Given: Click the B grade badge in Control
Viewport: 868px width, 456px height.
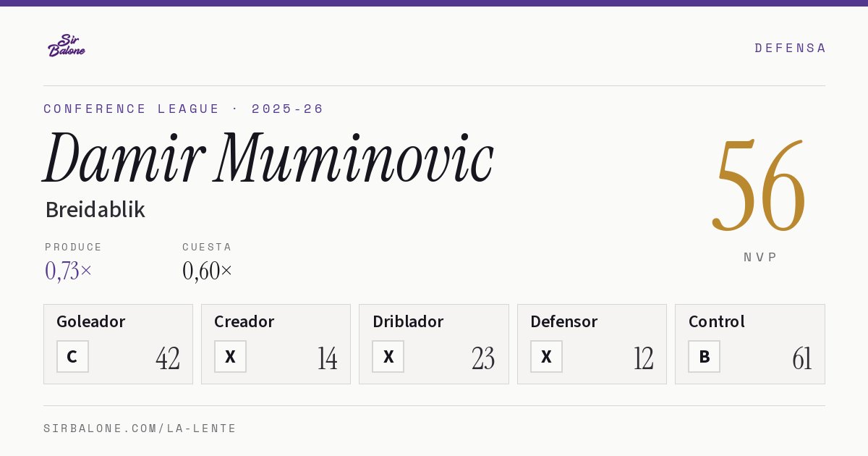Looking at the screenshot, I should coord(704,356).
